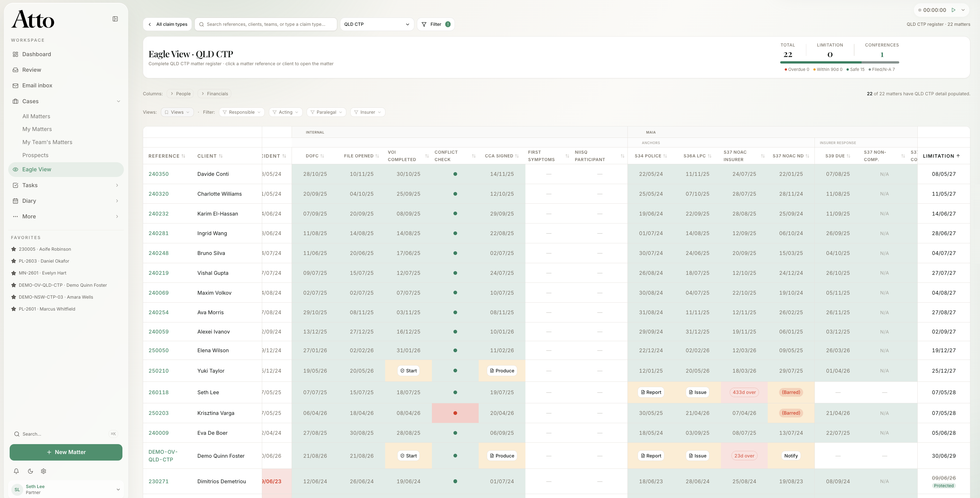Viewport: 980px width, 498px height.
Task: Sort by CCA Signed column arrows
Action: [517, 156]
